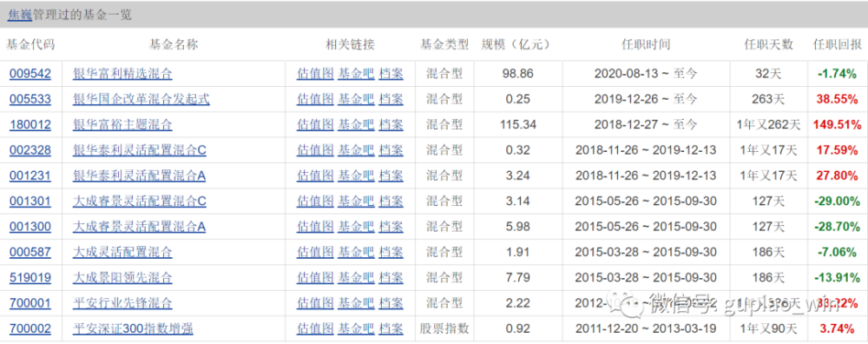Select the return value -29.00%
868x344 pixels.
pos(837,201)
